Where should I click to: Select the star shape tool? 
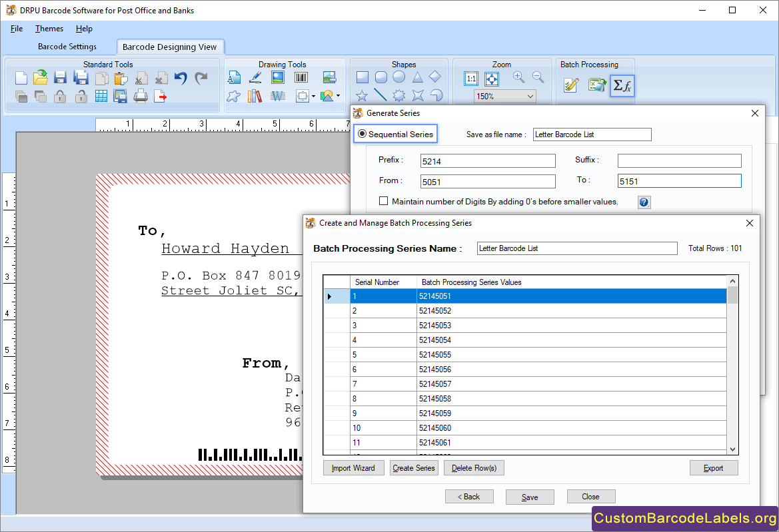[362, 95]
